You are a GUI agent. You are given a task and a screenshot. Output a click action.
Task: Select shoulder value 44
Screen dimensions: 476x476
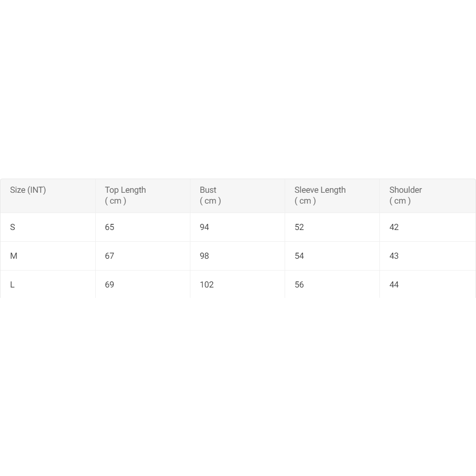tap(394, 285)
